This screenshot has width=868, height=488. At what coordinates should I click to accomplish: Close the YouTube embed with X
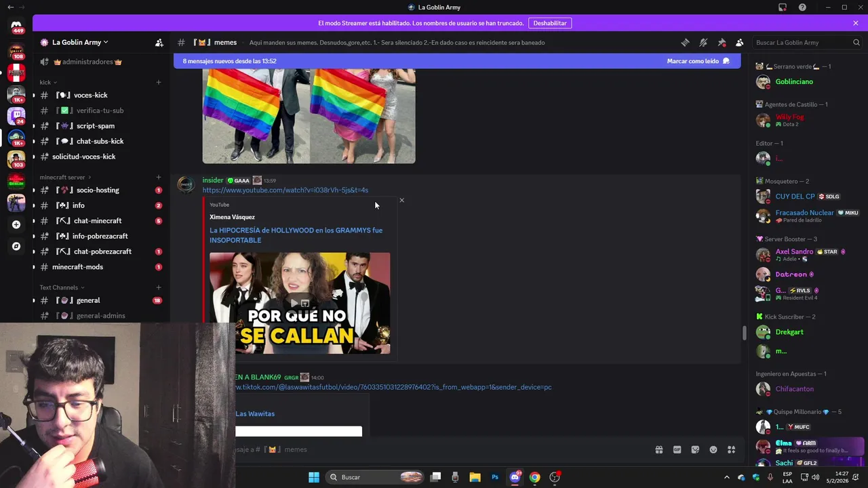[401, 200]
